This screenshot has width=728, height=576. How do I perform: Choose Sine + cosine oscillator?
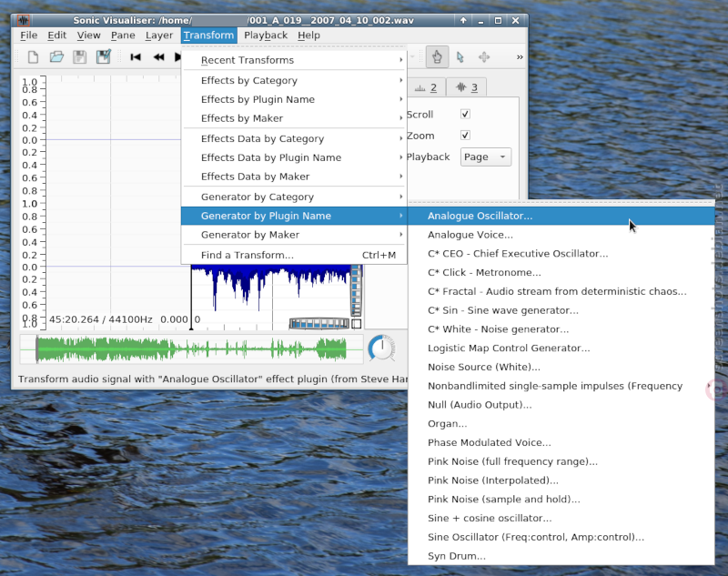point(561,518)
